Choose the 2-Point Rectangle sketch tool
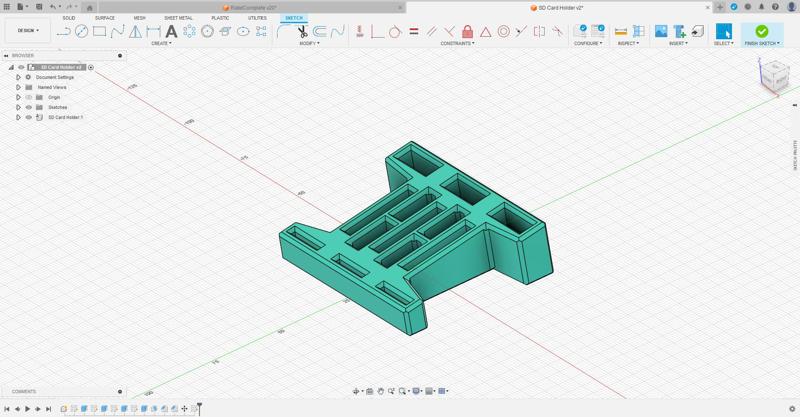This screenshot has width=800, height=417. (x=99, y=31)
